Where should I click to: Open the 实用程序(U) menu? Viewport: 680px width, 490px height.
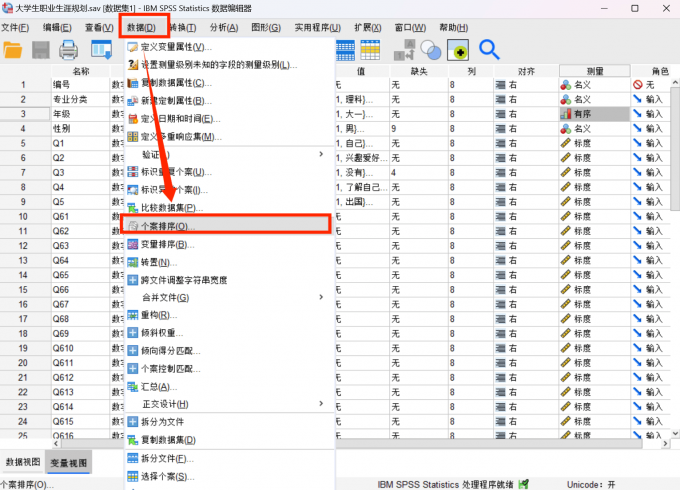click(x=317, y=28)
